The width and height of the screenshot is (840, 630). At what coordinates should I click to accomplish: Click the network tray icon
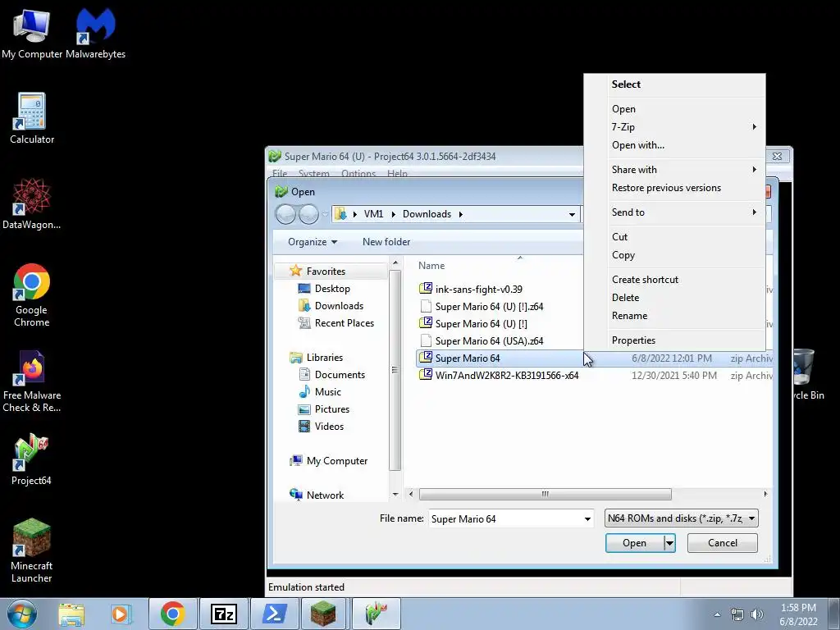tap(737, 614)
